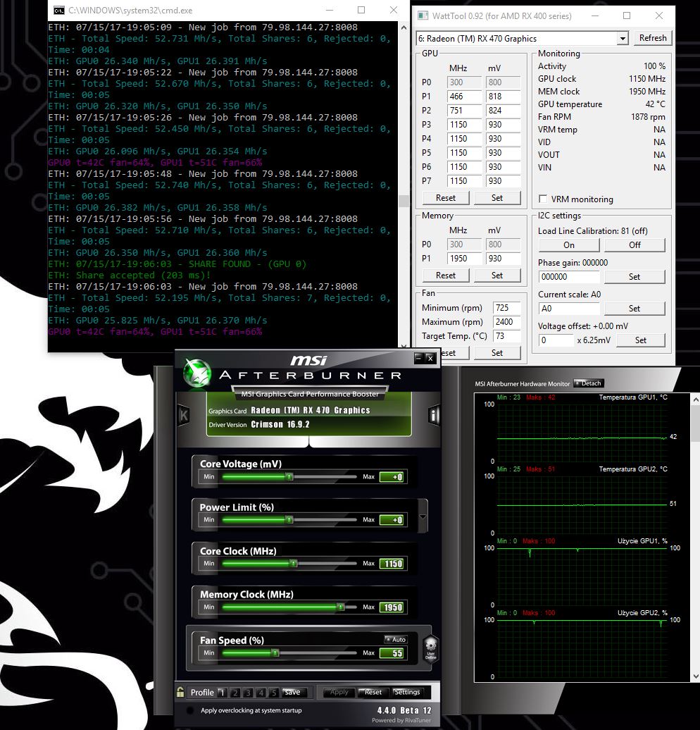Viewport: 700px width, 730px height.
Task: Click the Memory Clock value box 1950
Action: (x=393, y=607)
